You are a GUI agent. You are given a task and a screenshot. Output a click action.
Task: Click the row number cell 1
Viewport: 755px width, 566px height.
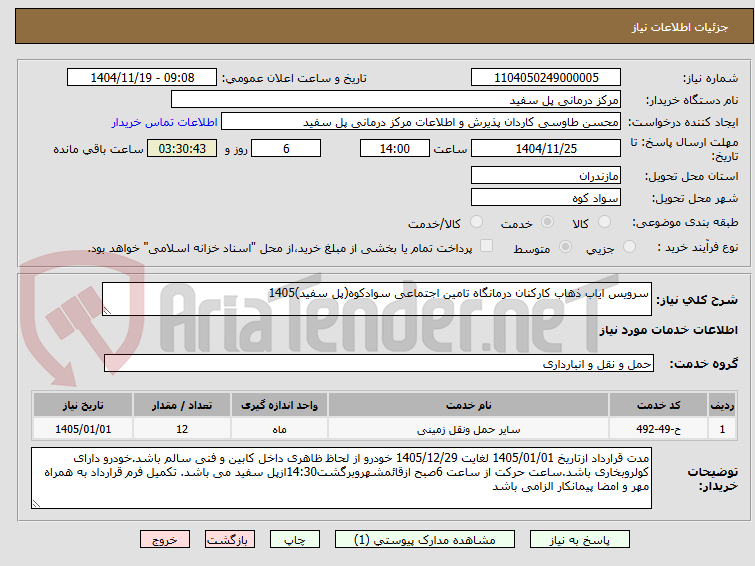[x=722, y=429]
